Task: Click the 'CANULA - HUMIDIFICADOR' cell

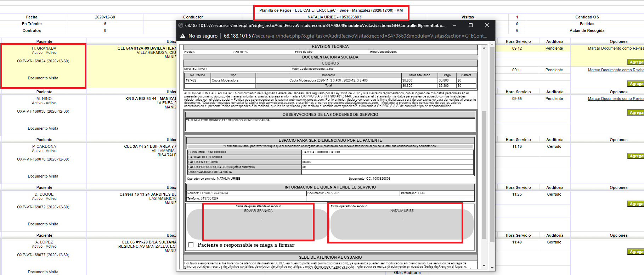Action: point(388,152)
